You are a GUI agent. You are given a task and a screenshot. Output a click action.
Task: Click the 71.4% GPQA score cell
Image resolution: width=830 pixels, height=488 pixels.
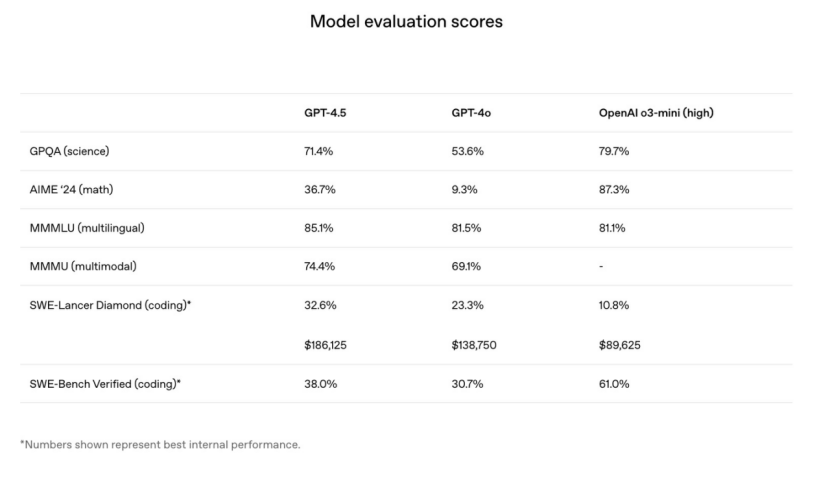(320, 151)
